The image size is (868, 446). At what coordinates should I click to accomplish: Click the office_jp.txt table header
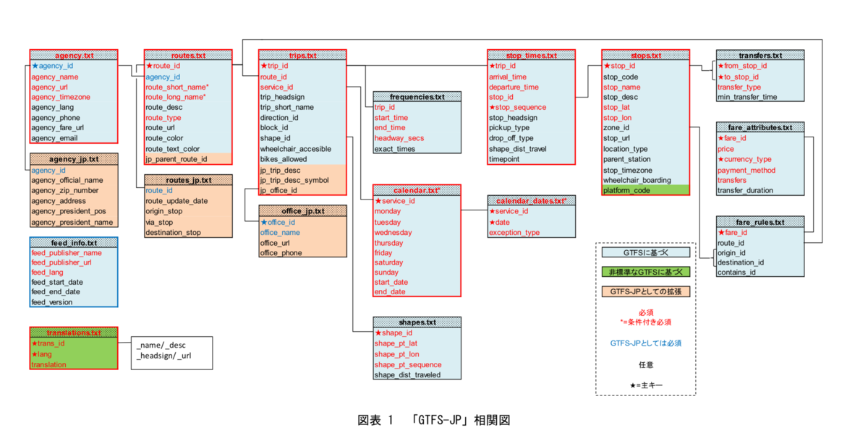pos(302,211)
